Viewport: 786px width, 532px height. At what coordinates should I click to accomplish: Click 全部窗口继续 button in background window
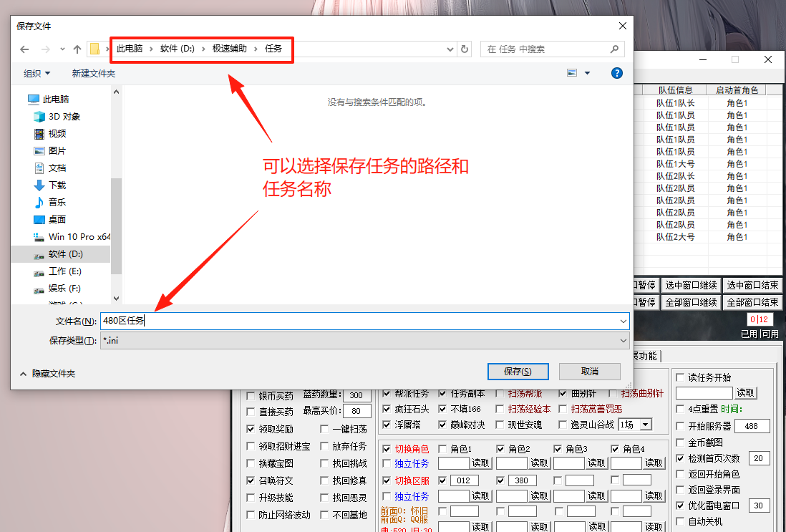691,302
